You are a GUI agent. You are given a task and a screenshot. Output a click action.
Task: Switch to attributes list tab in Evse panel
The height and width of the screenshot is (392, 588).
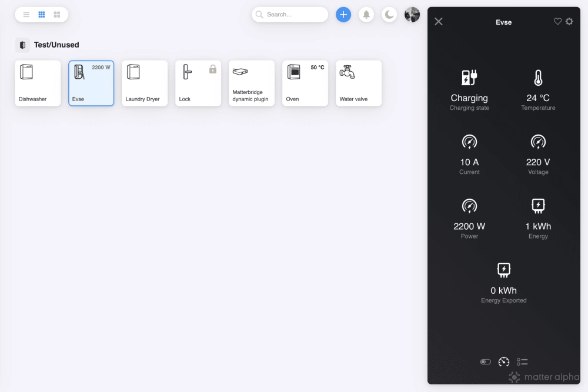coord(522,362)
